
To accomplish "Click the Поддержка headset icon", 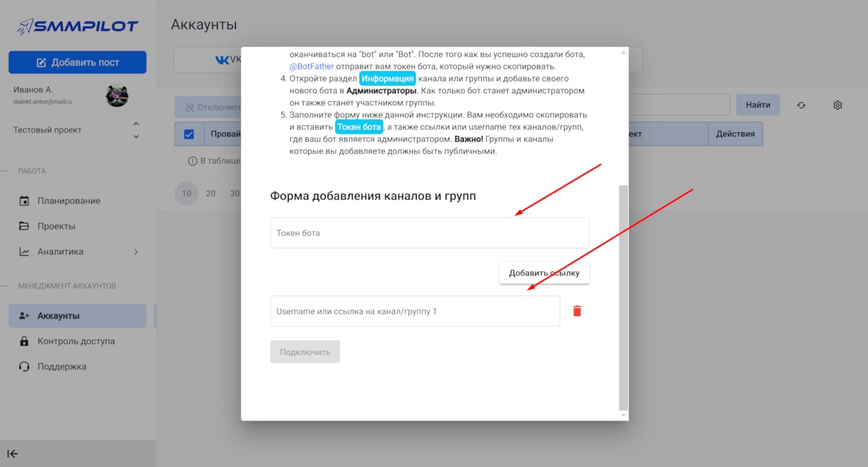I will point(25,367).
